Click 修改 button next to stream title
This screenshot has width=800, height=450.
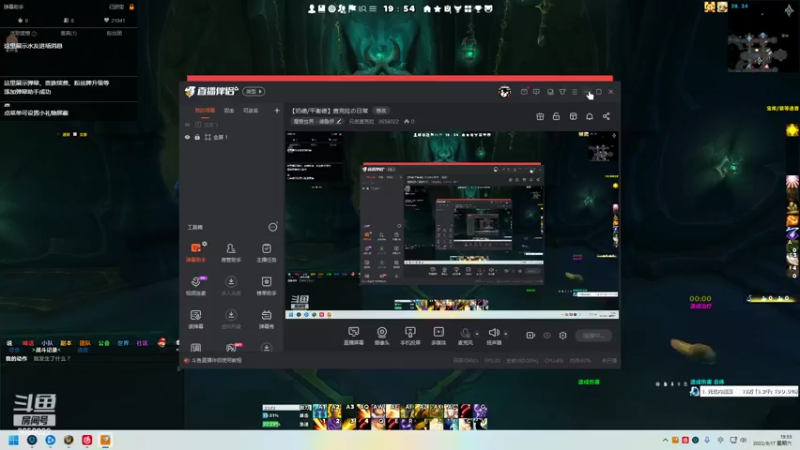click(381, 111)
